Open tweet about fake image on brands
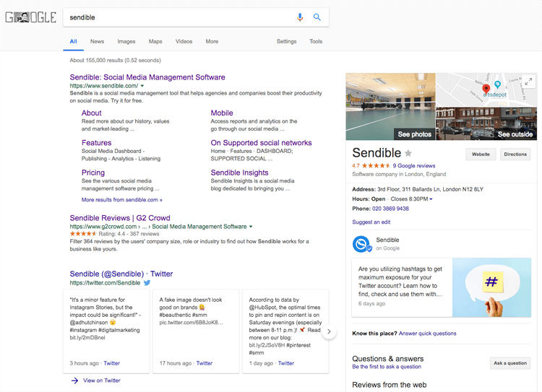This screenshot has height=392, width=542. [196, 331]
